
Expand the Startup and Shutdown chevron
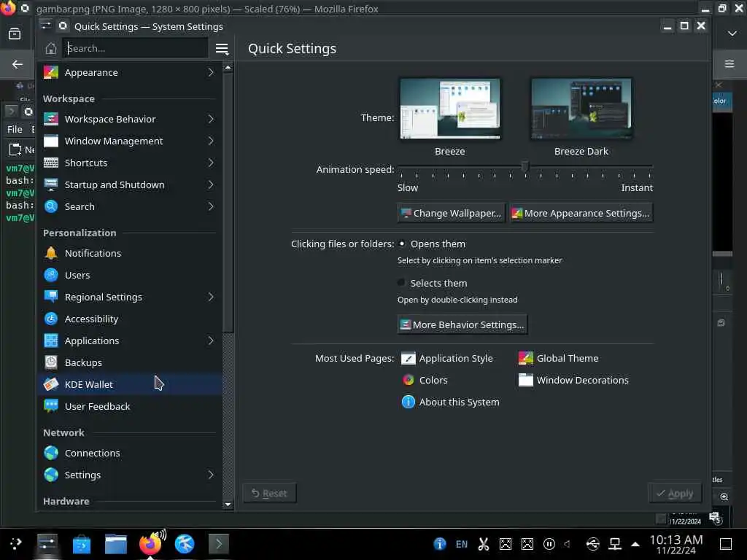pyautogui.click(x=211, y=184)
